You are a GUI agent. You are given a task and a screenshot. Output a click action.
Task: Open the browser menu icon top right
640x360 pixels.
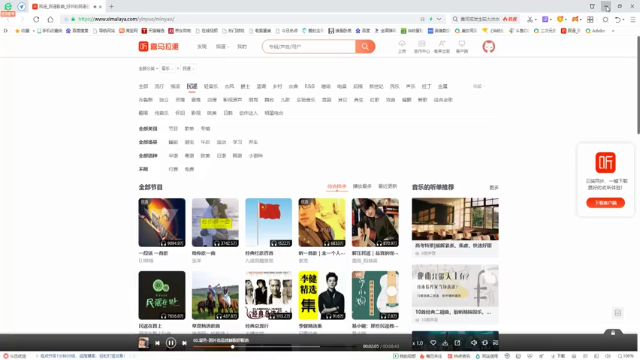pyautogui.click(x=633, y=19)
